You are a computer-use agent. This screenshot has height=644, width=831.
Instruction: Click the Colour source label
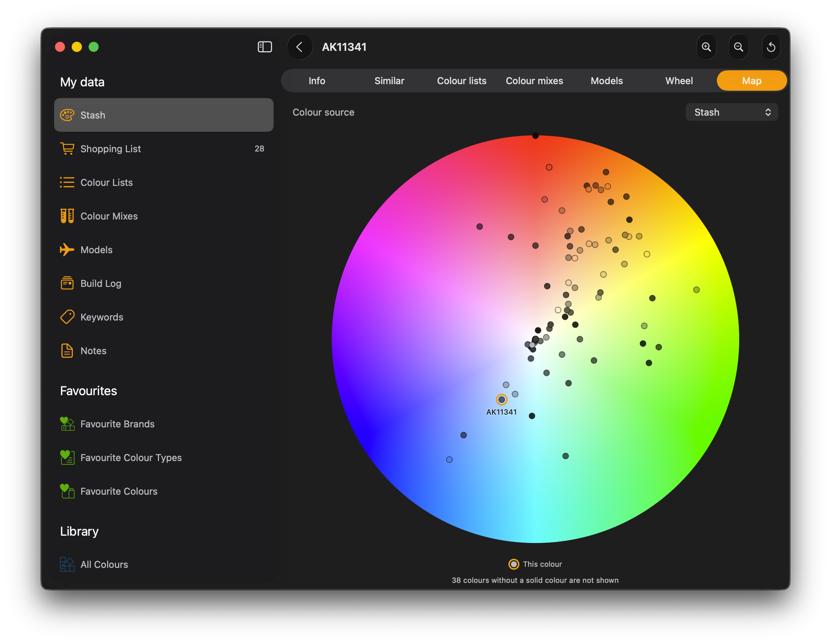[323, 112]
